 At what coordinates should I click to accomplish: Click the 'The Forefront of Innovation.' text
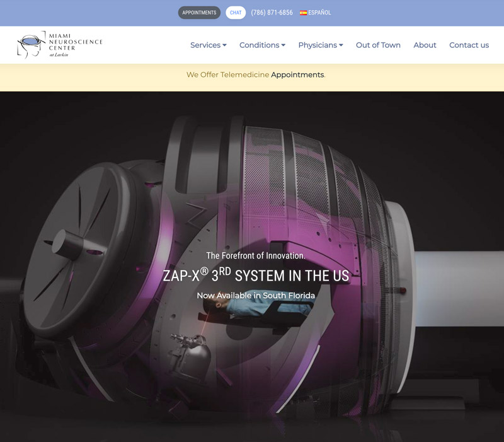256,256
